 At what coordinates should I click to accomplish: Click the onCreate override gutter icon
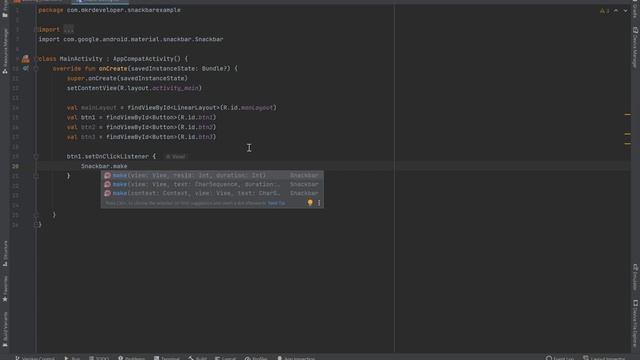(25, 69)
